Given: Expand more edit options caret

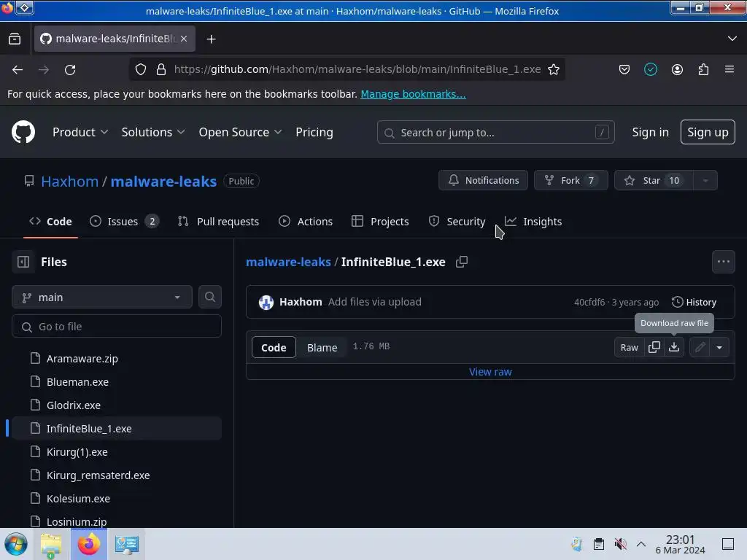Looking at the screenshot, I should tap(719, 347).
